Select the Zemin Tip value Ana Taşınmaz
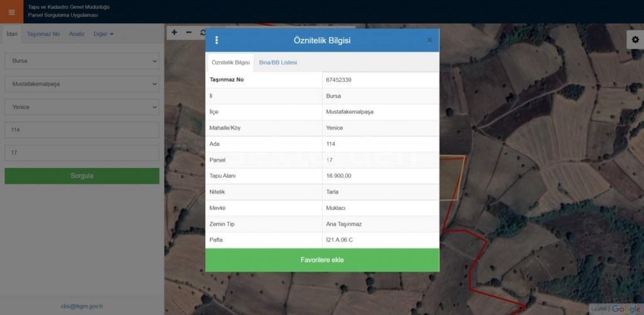The width and height of the screenshot is (644, 315). (344, 224)
